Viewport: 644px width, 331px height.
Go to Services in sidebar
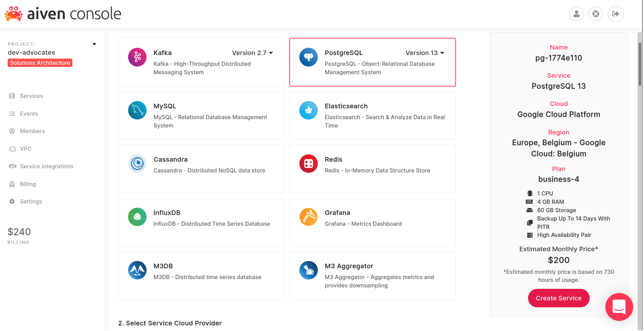(31, 96)
